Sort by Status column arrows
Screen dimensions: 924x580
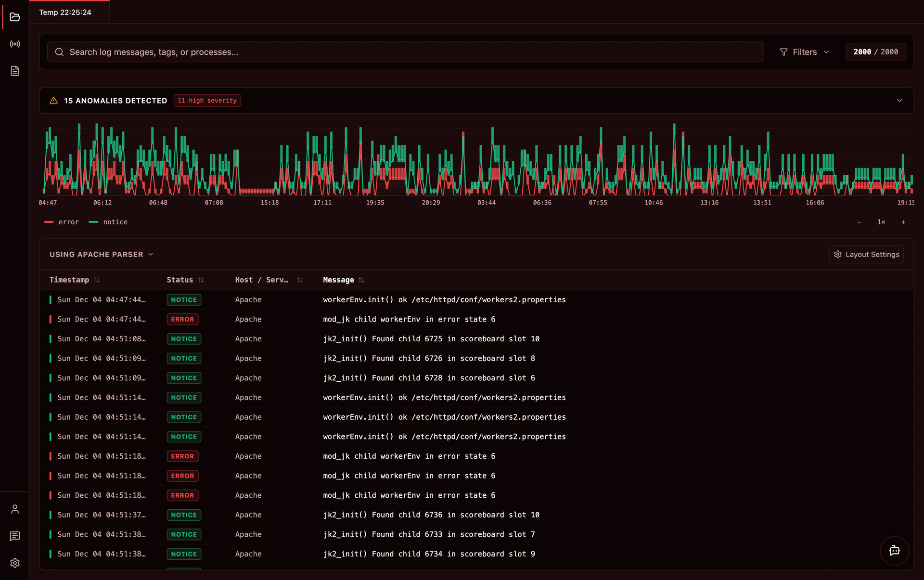pyautogui.click(x=201, y=280)
